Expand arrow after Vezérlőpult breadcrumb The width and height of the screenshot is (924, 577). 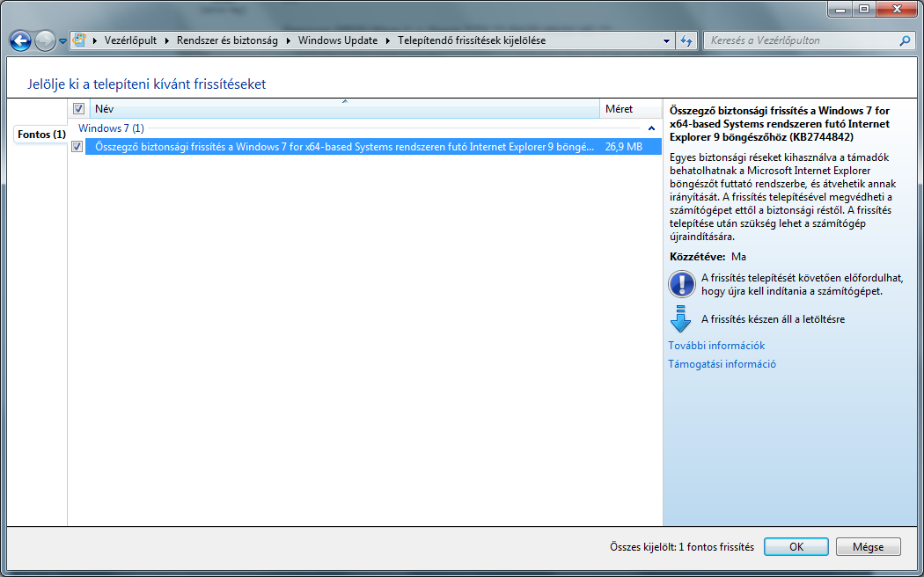[x=167, y=40]
